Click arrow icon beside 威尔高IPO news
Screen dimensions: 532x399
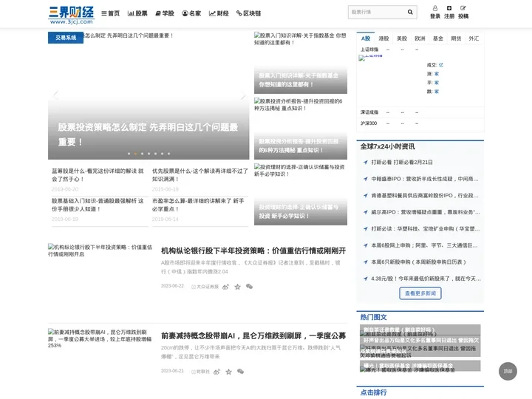366,212
